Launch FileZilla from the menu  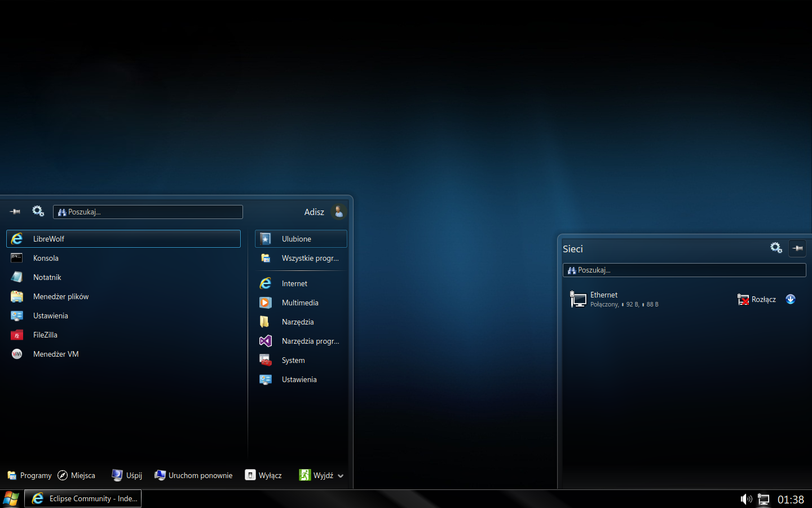(45, 335)
